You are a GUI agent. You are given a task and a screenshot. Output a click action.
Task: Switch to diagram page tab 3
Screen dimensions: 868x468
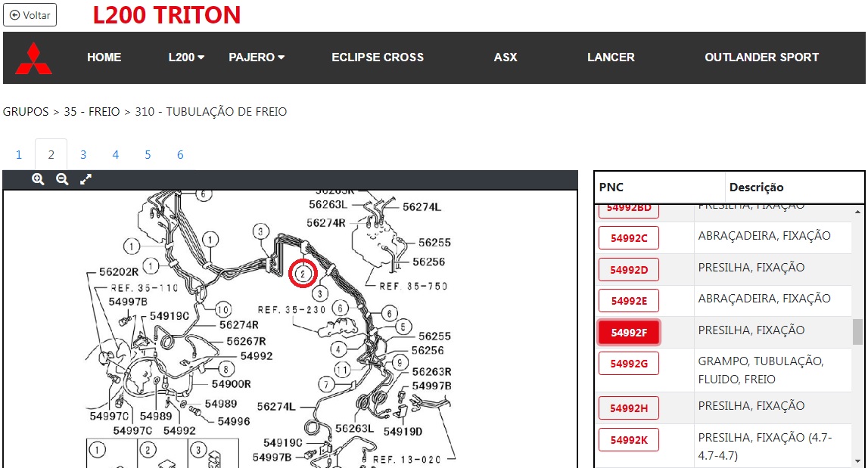coord(83,155)
